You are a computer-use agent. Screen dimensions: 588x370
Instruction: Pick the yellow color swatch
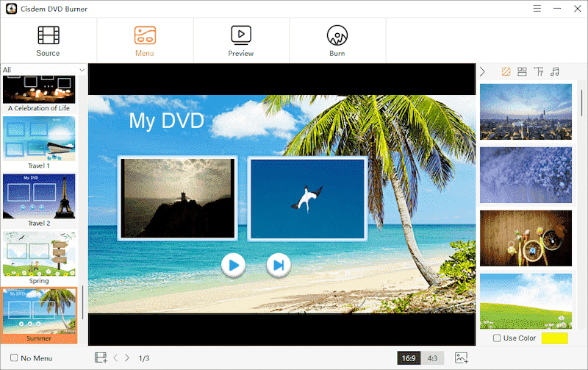(x=555, y=338)
